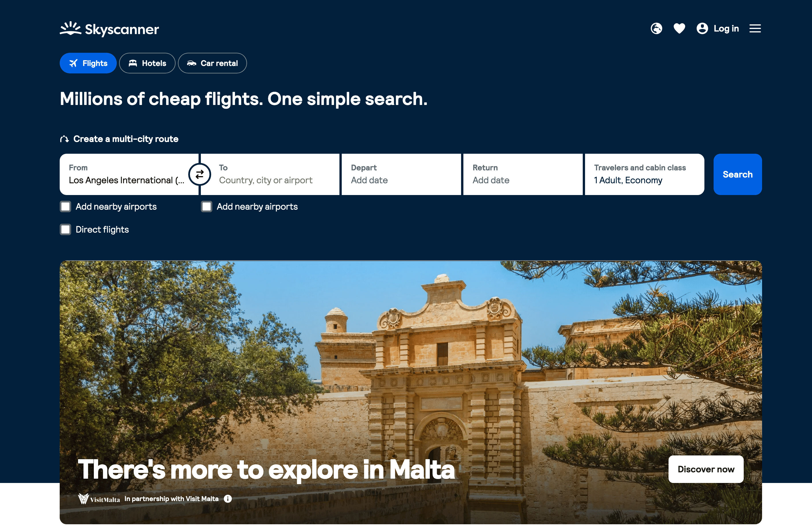812x530 pixels.
Task: Click the blue Search button
Action: 737,175
